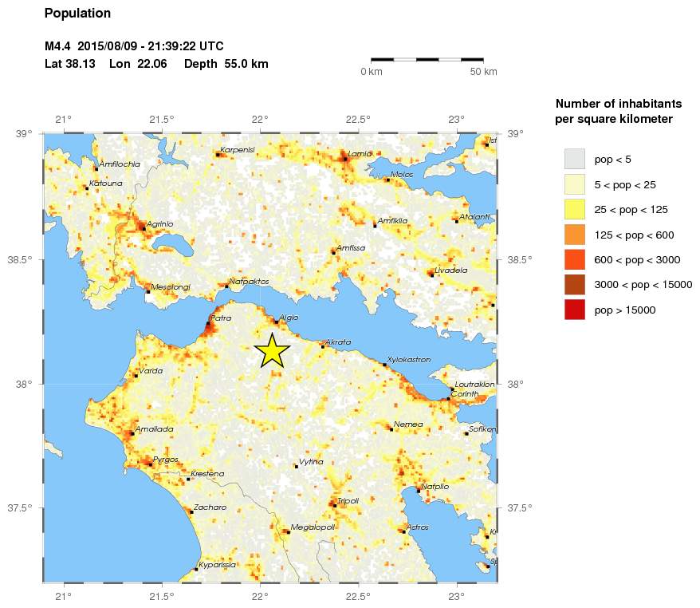This screenshot has height=608, width=700.
Task: Click the Pyrgos city marker
Action: point(151,464)
